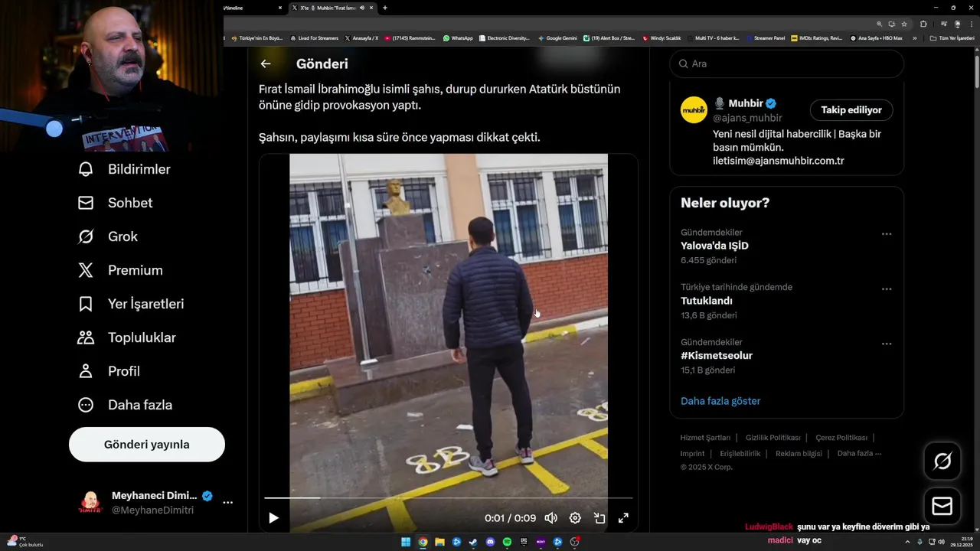Open the floating Grok button
The height and width of the screenshot is (551, 980).
(942, 461)
